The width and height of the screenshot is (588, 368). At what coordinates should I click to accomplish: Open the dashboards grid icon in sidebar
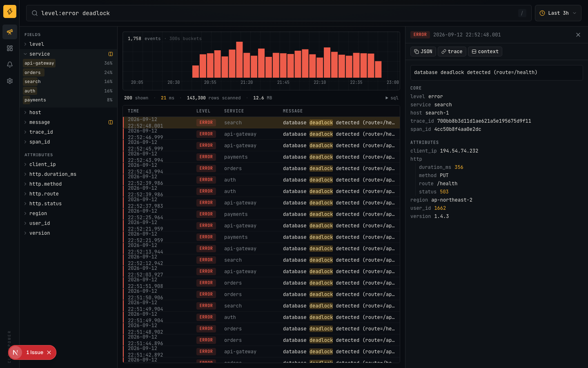pos(10,48)
